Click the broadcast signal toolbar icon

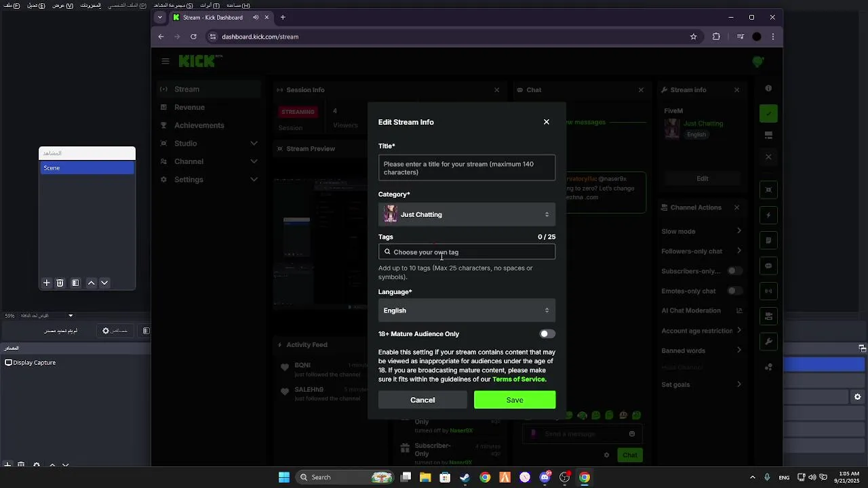768,291
